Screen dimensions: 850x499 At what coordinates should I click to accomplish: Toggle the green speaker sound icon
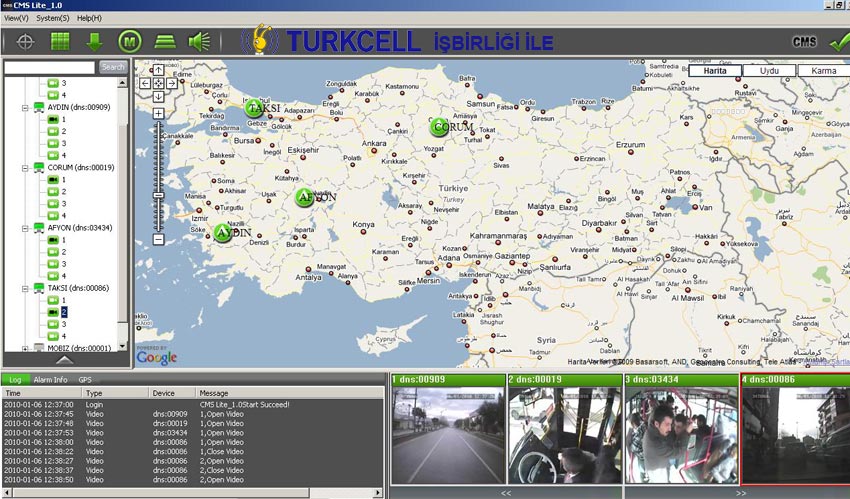(x=199, y=42)
